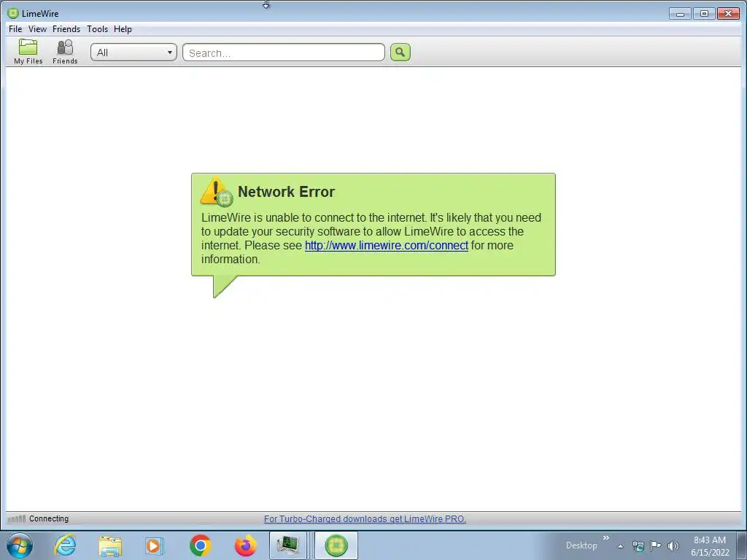The height and width of the screenshot is (560, 747).
Task: Click the LimeWire logo in title bar
Action: [13, 13]
